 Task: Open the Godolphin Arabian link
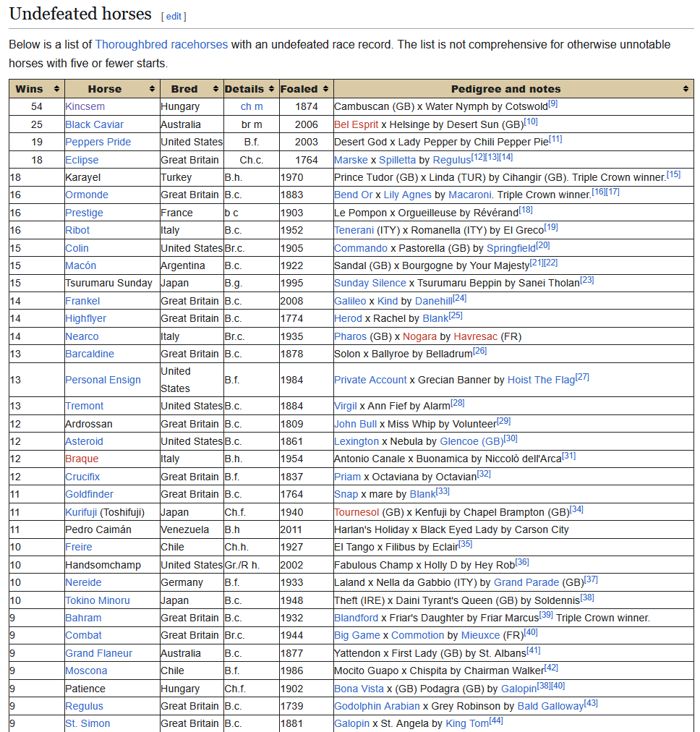coord(377,707)
